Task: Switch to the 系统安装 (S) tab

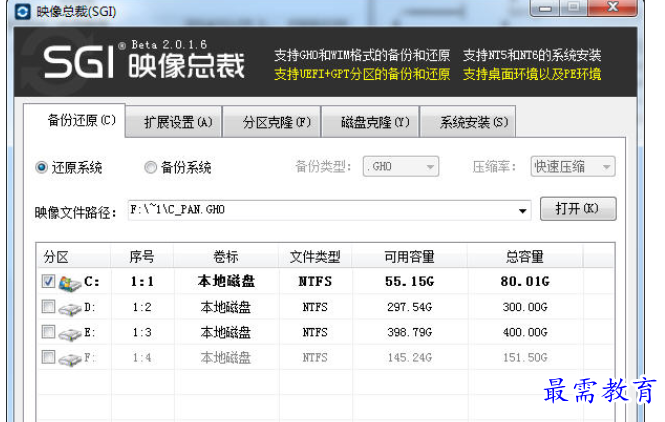Action: click(468, 122)
